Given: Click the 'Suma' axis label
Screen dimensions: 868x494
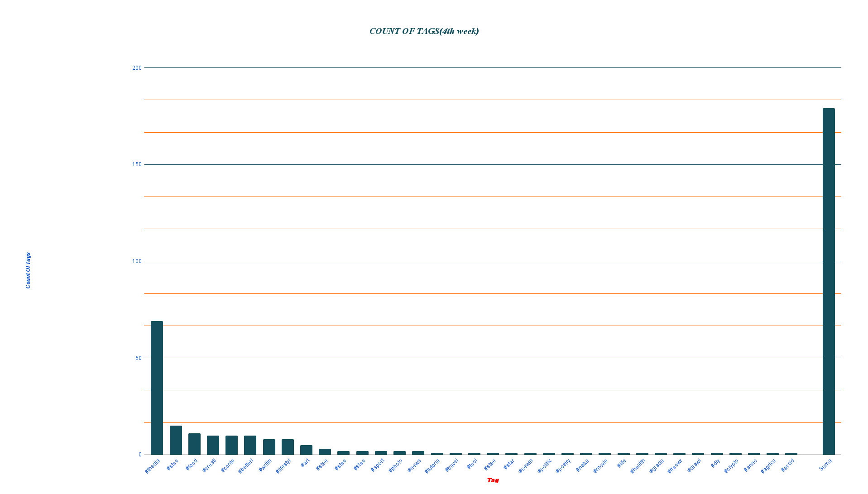Looking at the screenshot, I should (x=825, y=465).
